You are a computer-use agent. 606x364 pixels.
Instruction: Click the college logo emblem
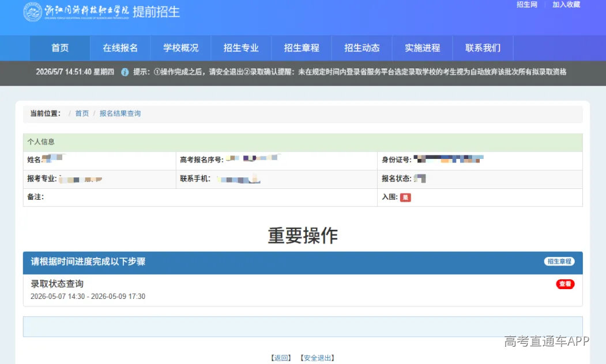(x=32, y=12)
